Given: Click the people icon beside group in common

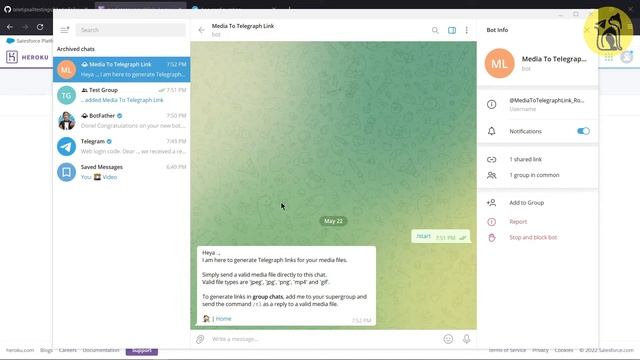Looking at the screenshot, I should [491, 175].
